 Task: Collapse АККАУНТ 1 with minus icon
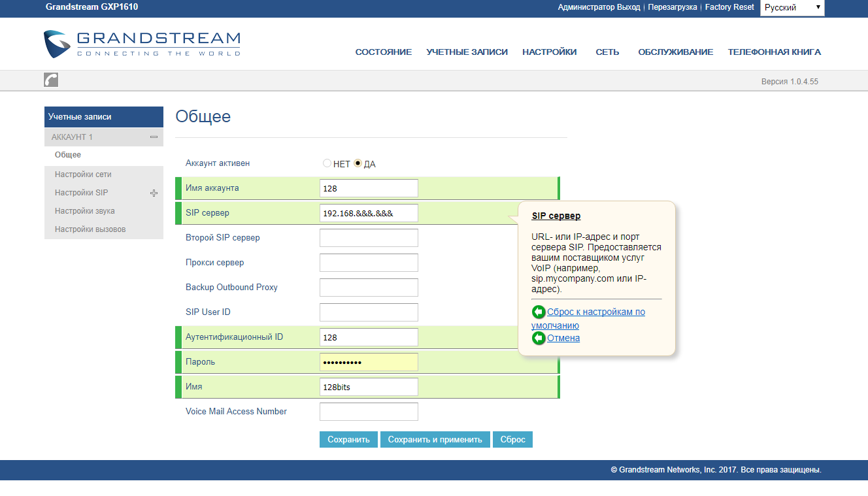pos(154,137)
